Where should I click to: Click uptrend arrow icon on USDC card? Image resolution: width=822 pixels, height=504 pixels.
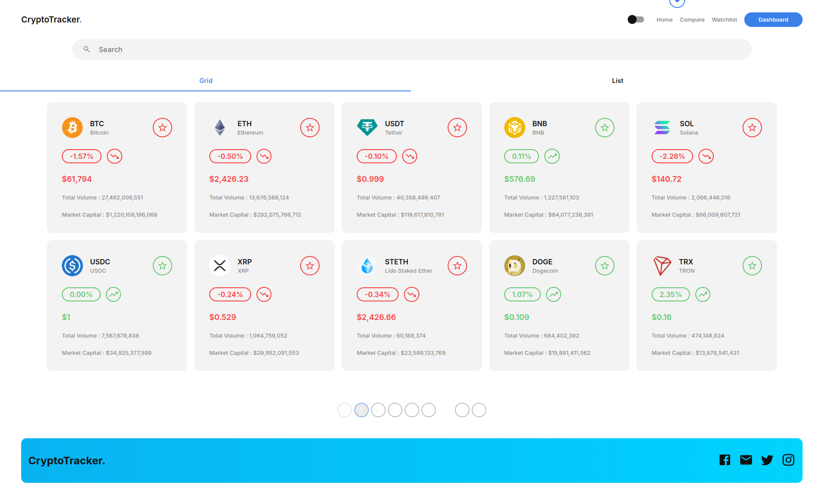pyautogui.click(x=113, y=294)
